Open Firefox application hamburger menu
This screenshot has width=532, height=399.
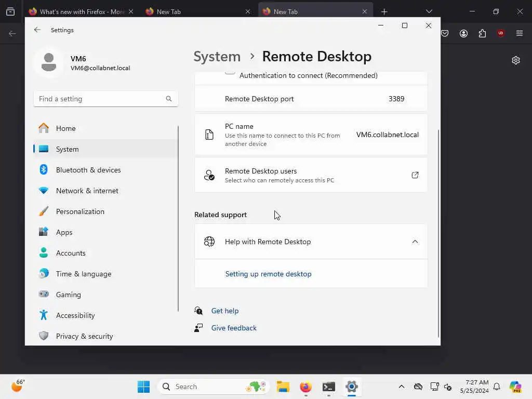point(519,33)
